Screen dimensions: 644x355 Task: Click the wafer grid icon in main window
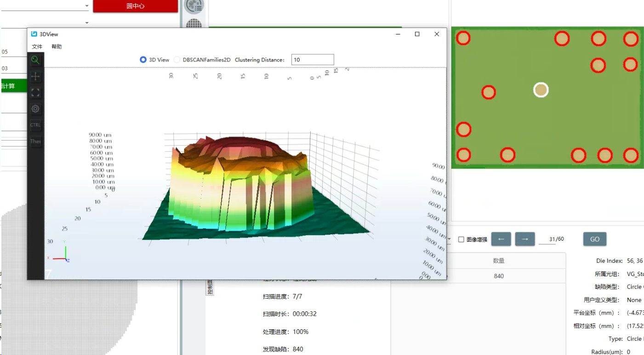click(194, 24)
